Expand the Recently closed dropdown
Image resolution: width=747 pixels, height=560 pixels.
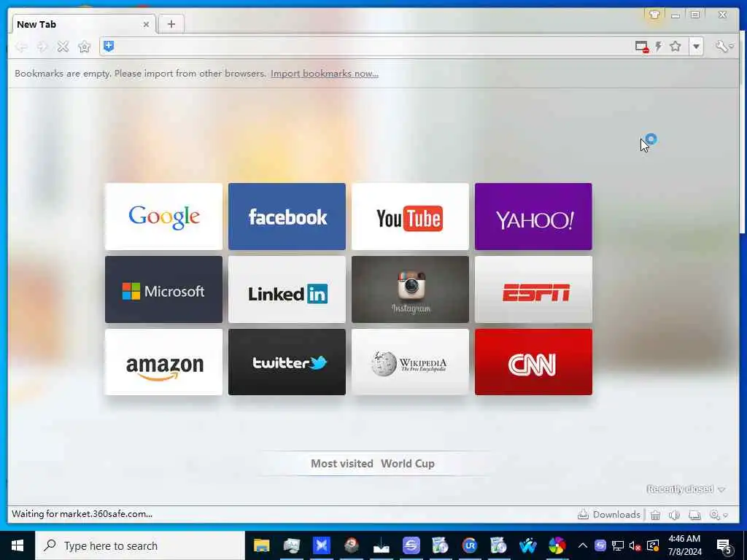coord(686,489)
